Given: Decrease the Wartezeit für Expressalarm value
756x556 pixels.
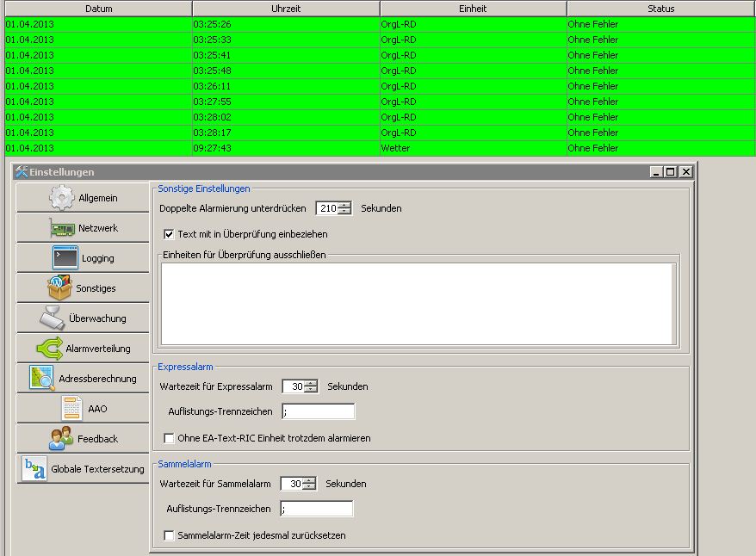Looking at the screenshot, I should coord(311,391).
